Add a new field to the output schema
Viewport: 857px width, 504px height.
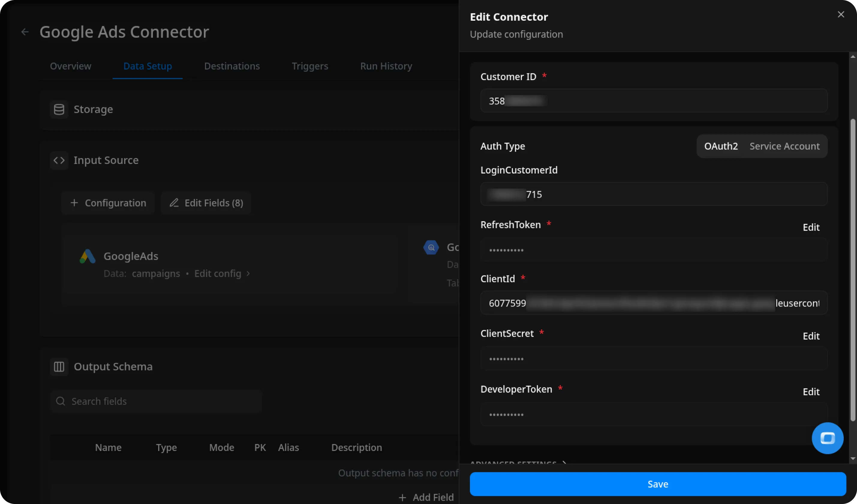pos(426,497)
